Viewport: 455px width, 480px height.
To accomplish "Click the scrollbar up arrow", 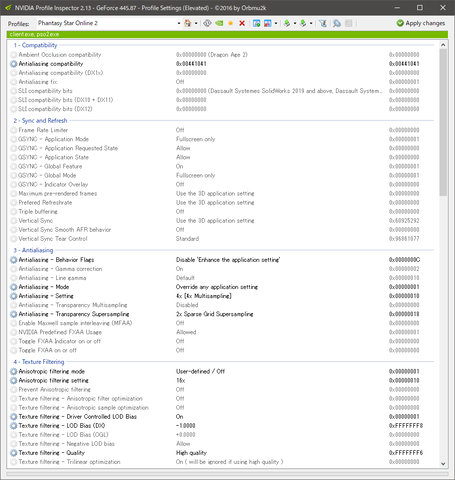I will click(443, 45).
